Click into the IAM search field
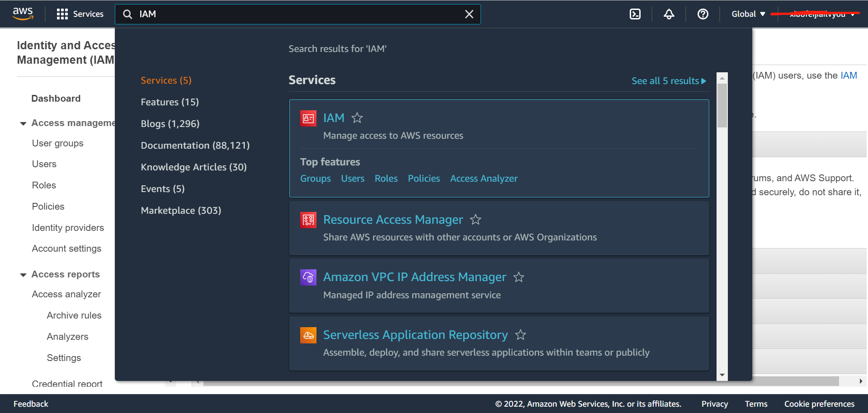868x413 pixels. (x=298, y=14)
